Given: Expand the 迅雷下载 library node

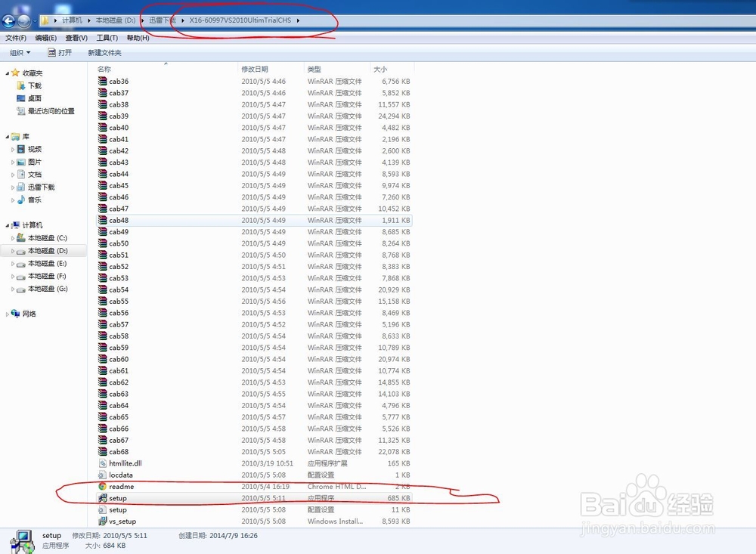Looking at the screenshot, I should (x=13, y=187).
